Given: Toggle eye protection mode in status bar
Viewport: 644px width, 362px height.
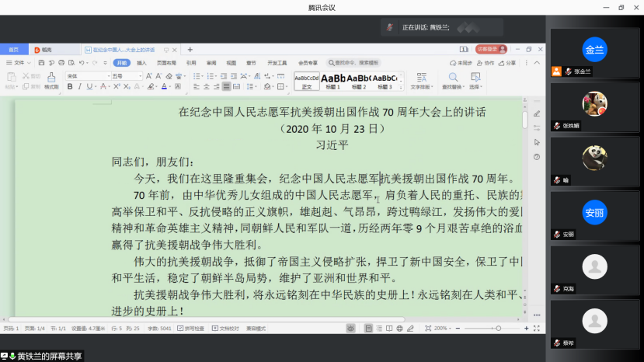Looking at the screenshot, I should point(351,329).
